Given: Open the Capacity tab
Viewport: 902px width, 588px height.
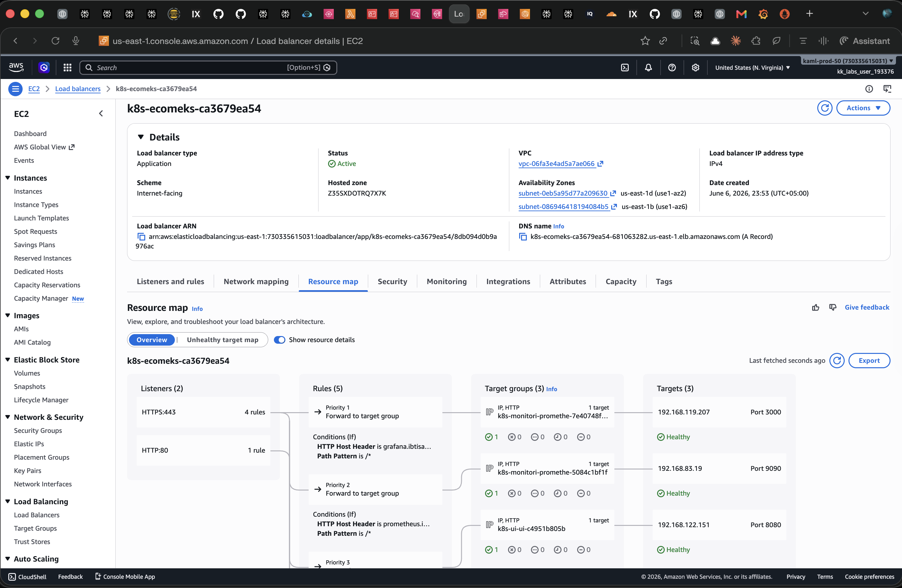Looking at the screenshot, I should point(621,282).
